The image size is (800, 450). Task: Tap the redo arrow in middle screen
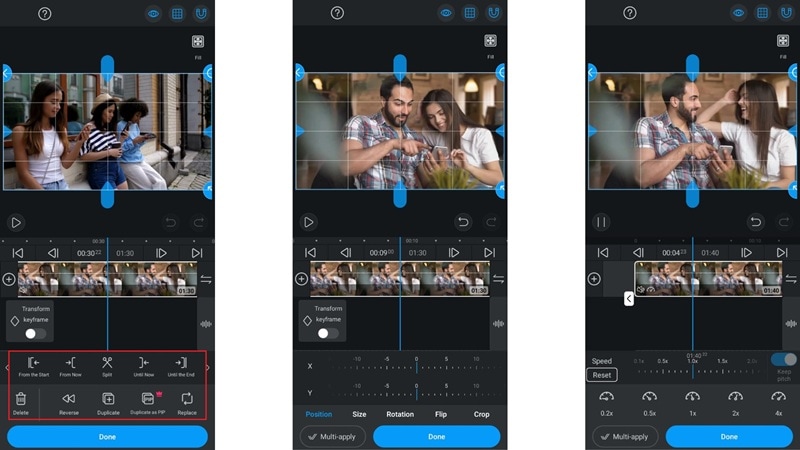[x=491, y=222]
